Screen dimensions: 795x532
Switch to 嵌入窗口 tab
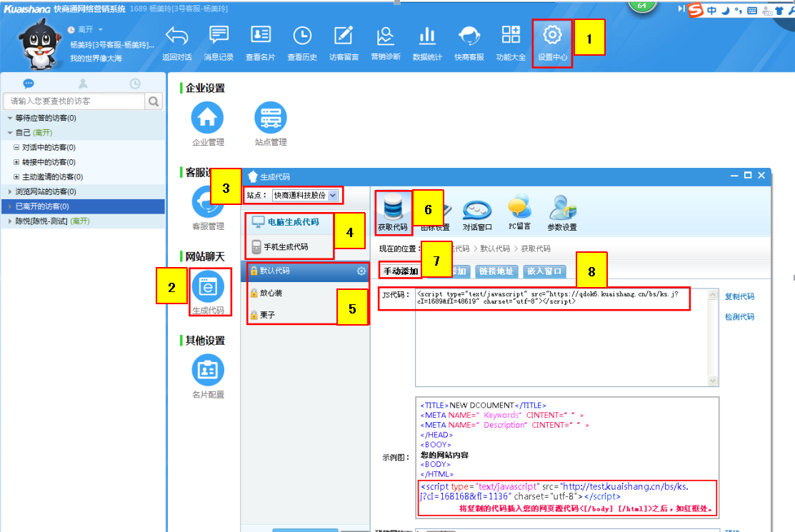(545, 271)
